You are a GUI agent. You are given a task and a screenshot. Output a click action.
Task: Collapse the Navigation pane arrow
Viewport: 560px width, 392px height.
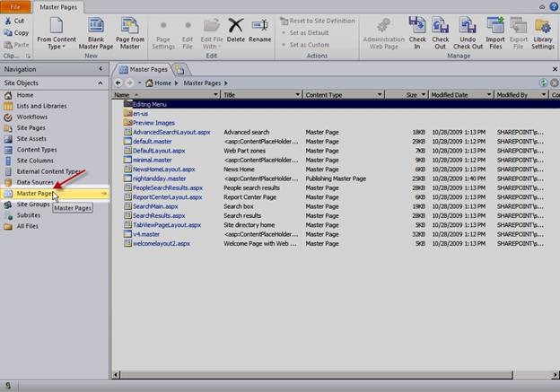(101, 68)
